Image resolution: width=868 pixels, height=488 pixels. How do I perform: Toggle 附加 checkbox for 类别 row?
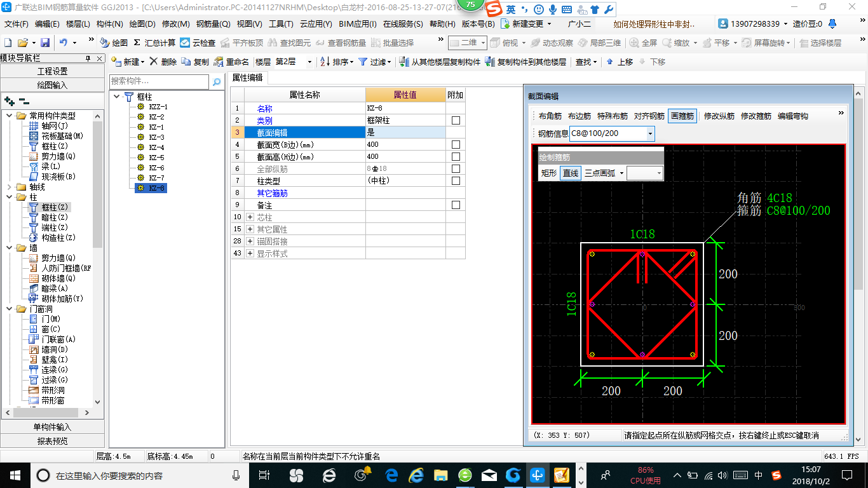click(456, 120)
